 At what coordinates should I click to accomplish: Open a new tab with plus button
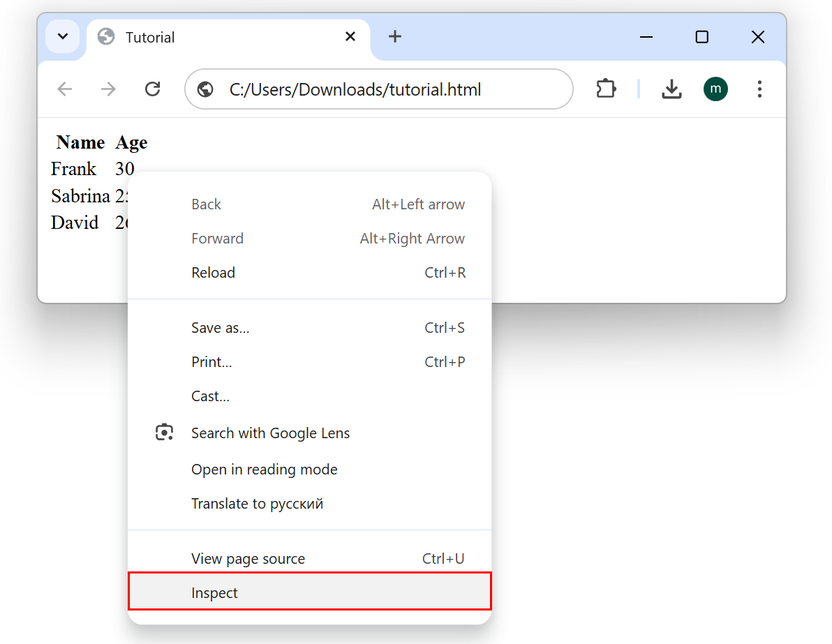(x=395, y=37)
